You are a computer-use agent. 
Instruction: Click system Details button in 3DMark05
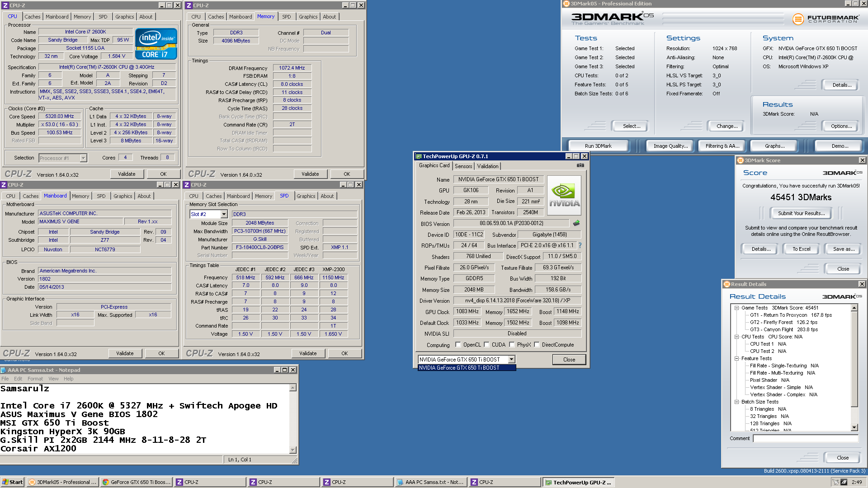tap(842, 85)
